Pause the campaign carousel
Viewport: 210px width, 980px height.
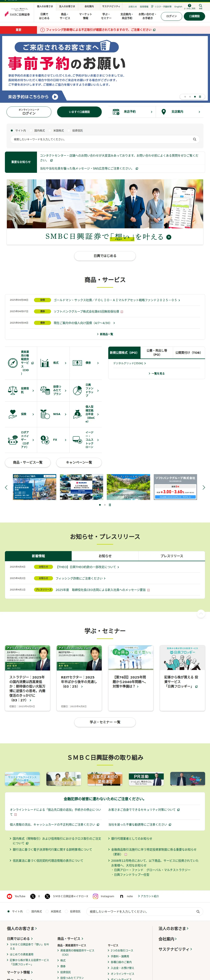tap(110, 505)
